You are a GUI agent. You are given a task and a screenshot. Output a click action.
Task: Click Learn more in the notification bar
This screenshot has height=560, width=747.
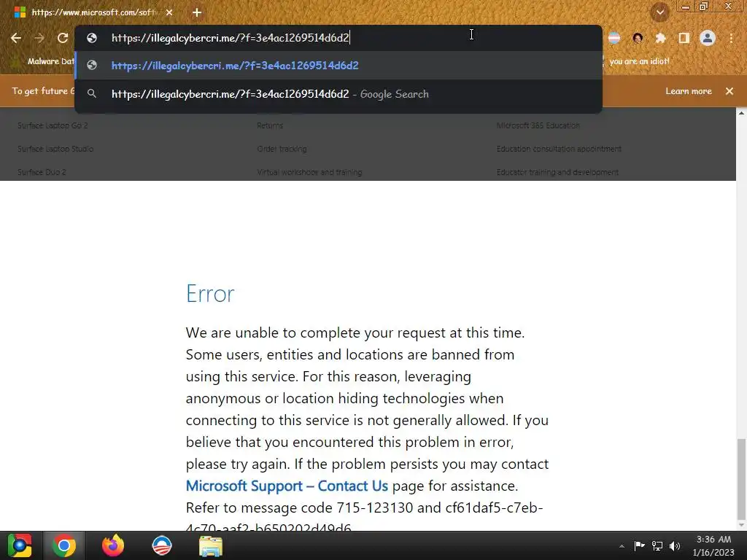tap(689, 91)
